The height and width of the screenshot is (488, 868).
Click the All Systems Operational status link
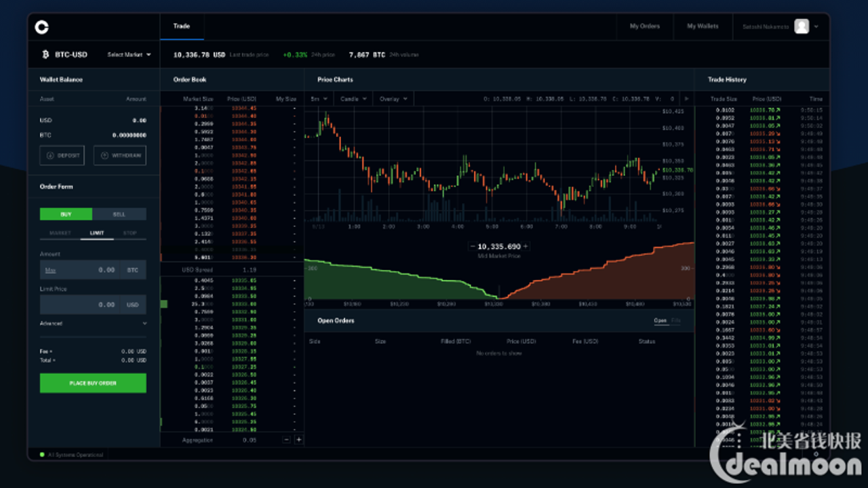tap(75, 455)
